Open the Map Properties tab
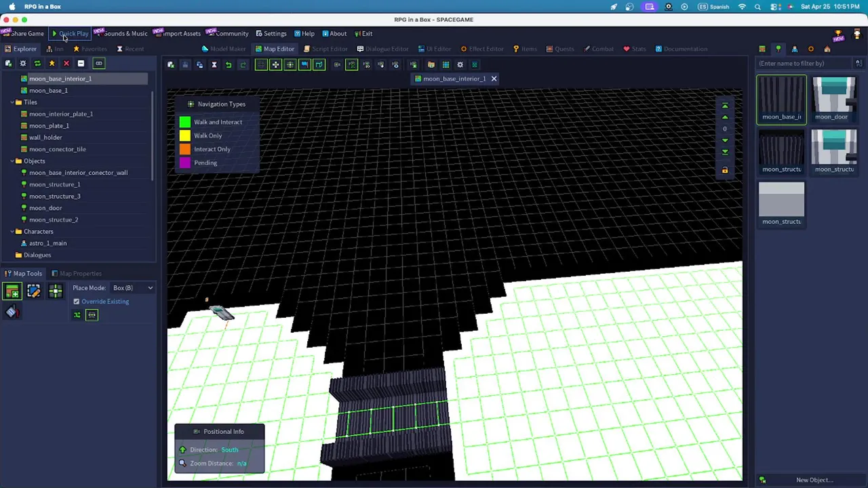The height and width of the screenshot is (488, 868). pyautogui.click(x=76, y=274)
